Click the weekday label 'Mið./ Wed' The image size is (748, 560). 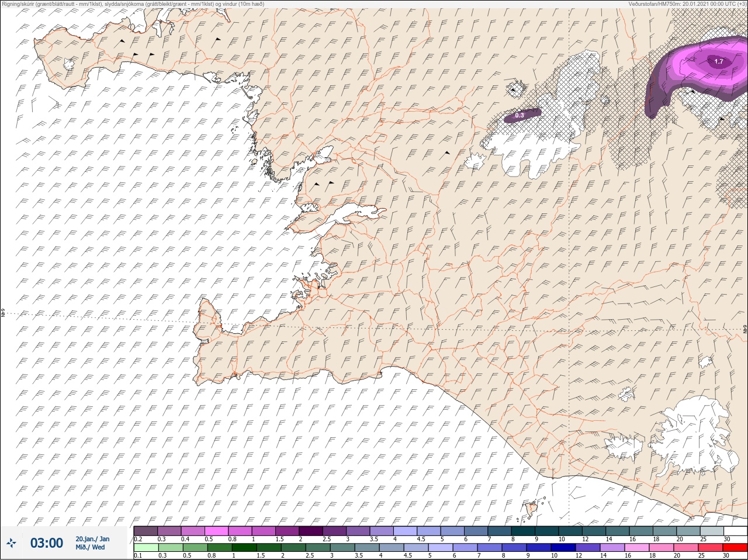[90, 547]
